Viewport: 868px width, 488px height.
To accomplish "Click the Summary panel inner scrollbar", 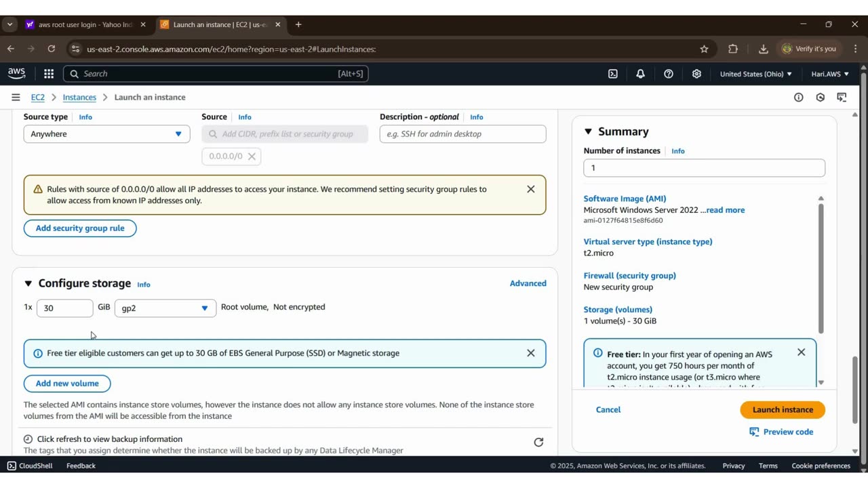I will point(821,268).
